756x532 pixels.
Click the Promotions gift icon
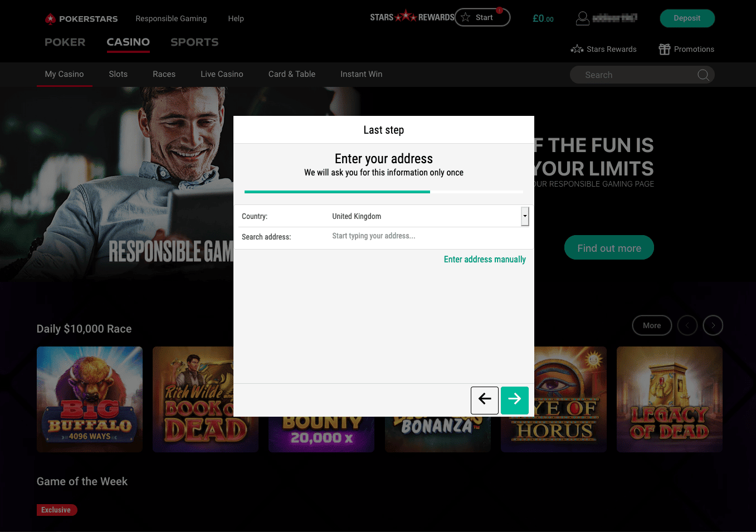tap(664, 49)
